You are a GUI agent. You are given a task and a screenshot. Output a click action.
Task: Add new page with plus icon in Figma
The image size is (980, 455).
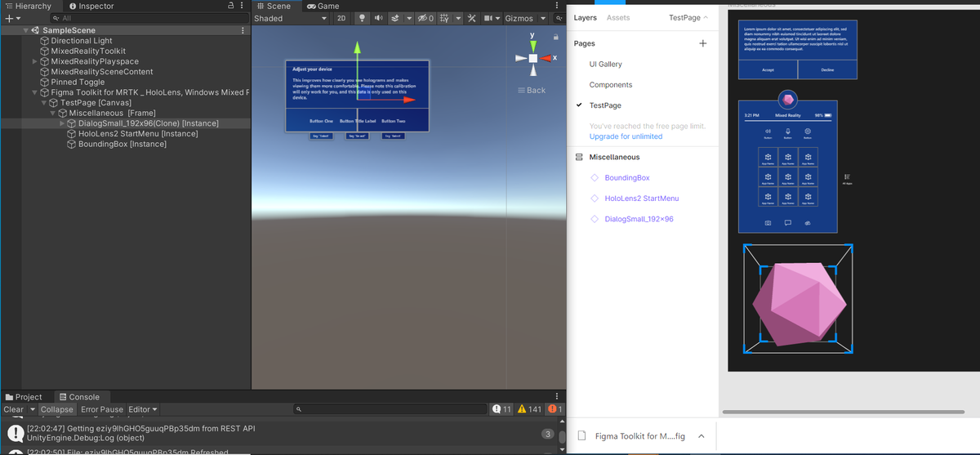(703, 43)
